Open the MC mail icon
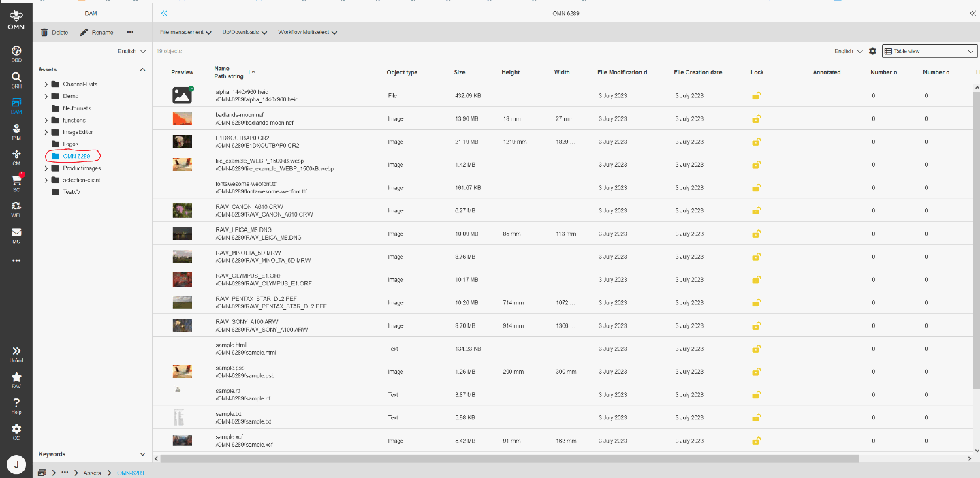Viewport: 980px width, 478px height. [16, 235]
